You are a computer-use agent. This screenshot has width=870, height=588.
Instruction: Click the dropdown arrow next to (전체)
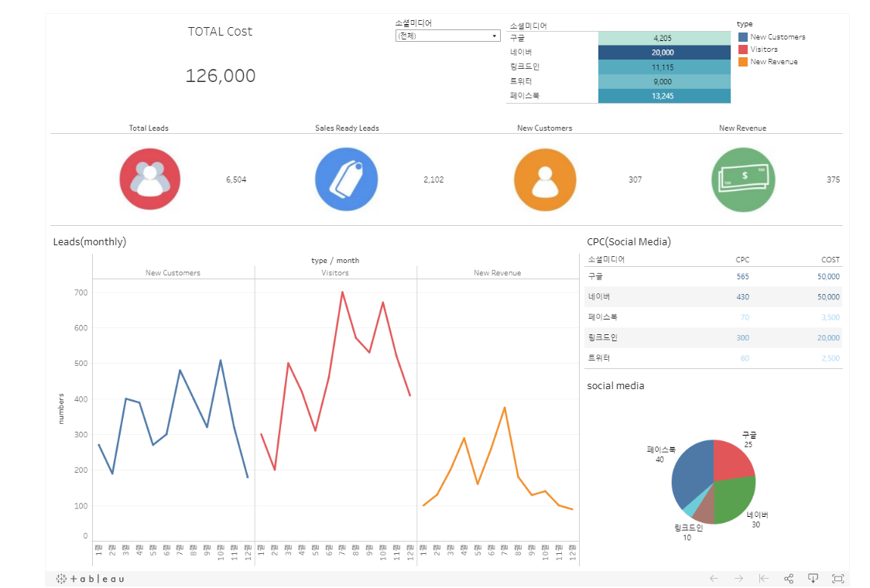point(494,36)
